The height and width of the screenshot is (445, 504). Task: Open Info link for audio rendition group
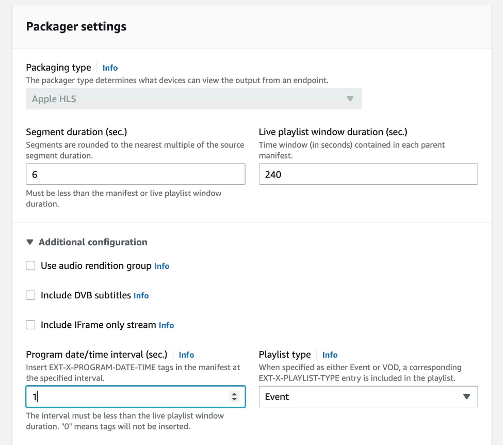click(x=161, y=266)
